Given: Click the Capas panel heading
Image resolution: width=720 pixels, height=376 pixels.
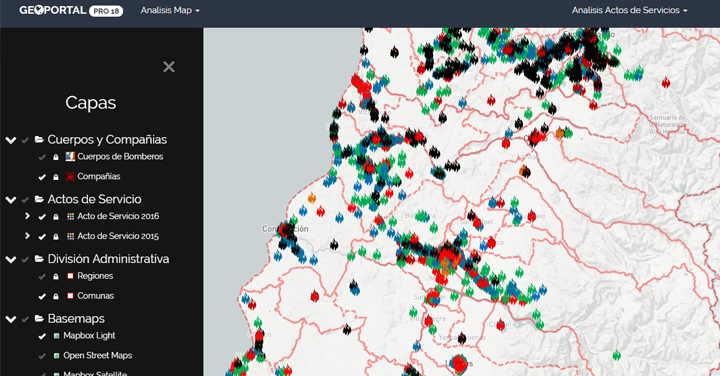Looking at the screenshot, I should coord(90,103).
